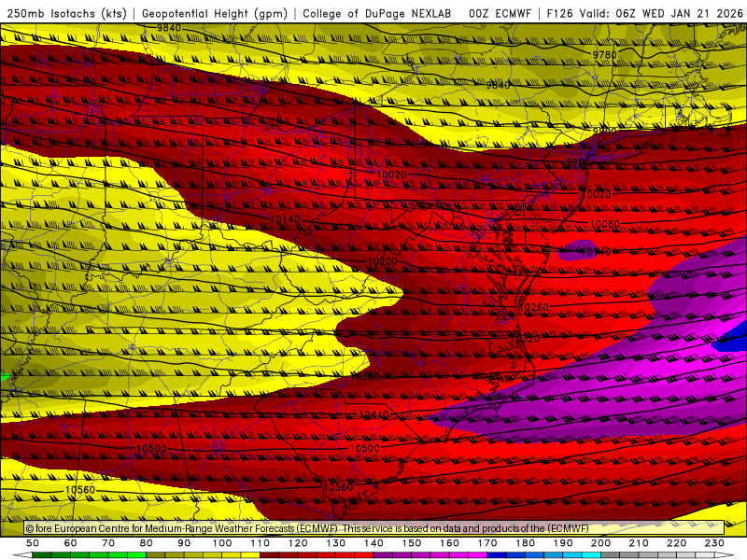747x560 pixels.
Task: Click the dark maroon legend swatch after 110
Action: [x=269, y=554]
